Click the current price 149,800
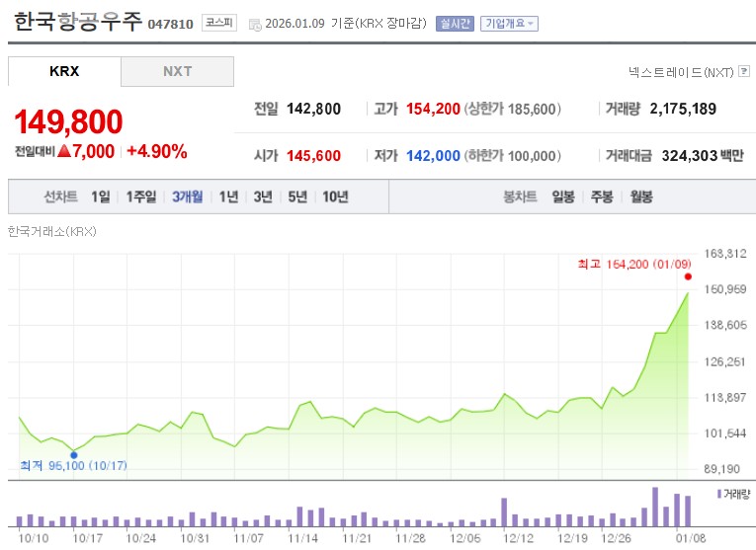Image resolution: width=756 pixels, height=550 pixels. coord(68,121)
